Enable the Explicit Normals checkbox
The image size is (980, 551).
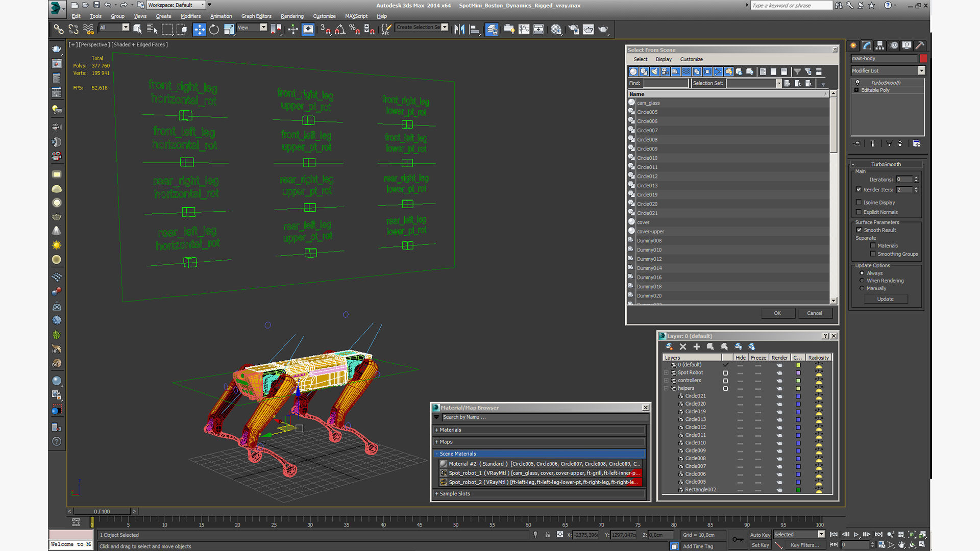click(x=859, y=212)
